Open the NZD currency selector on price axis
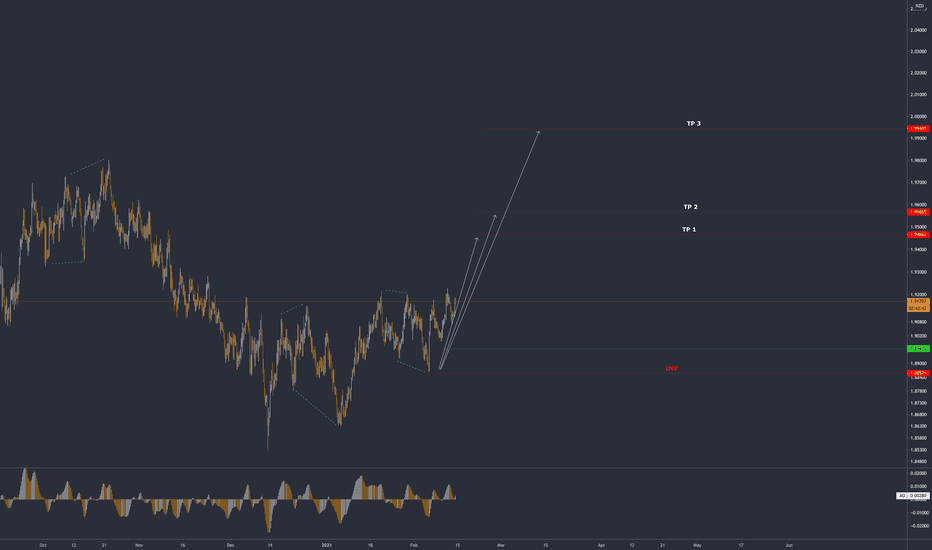The height and width of the screenshot is (550, 932). pos(920,6)
